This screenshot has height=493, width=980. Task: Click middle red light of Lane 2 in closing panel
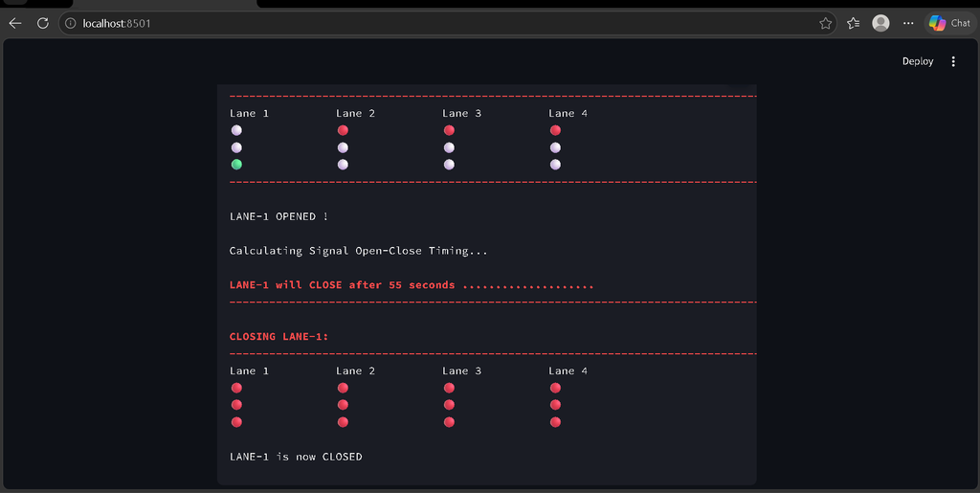click(343, 405)
